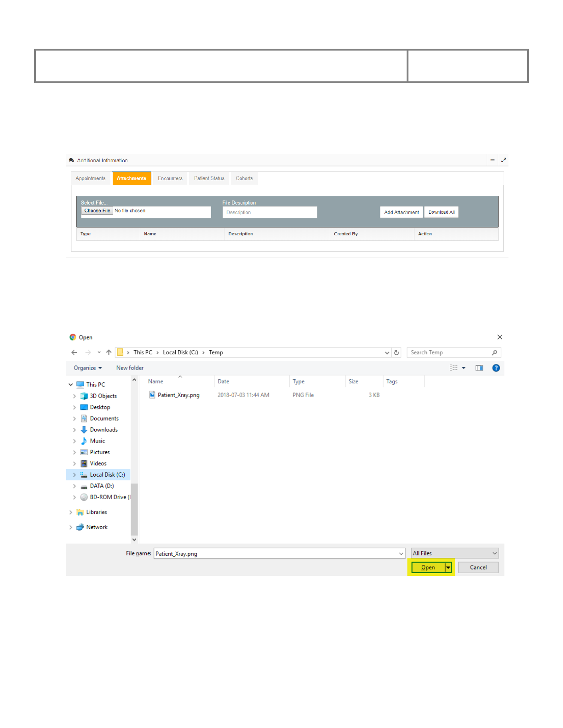The height and width of the screenshot is (728, 563).
Task: Select the Patient_Xray.png file name
Action: (178, 395)
